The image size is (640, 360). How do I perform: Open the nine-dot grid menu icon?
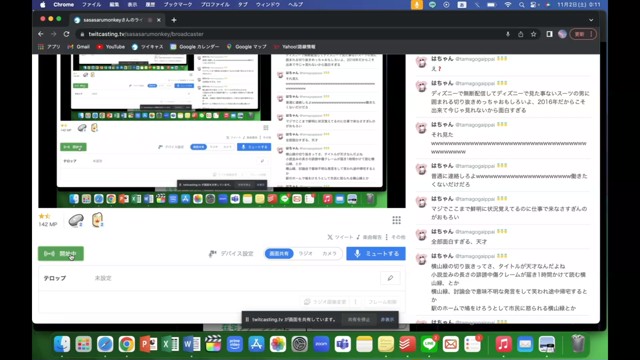click(x=396, y=220)
